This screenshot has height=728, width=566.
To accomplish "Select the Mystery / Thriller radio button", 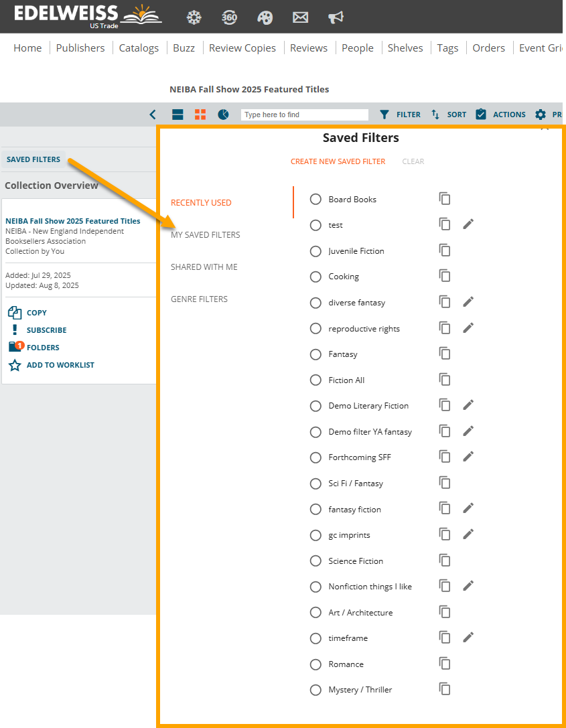I will pos(315,690).
